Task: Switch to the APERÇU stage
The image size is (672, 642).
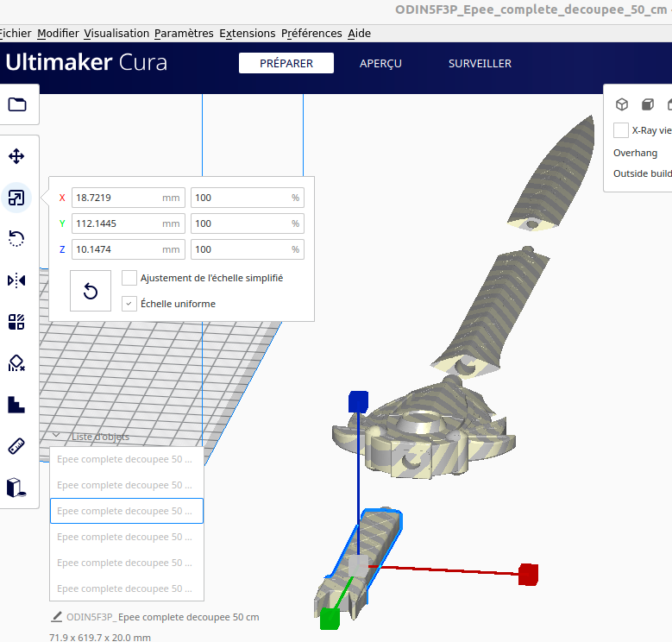Action: pyautogui.click(x=380, y=63)
